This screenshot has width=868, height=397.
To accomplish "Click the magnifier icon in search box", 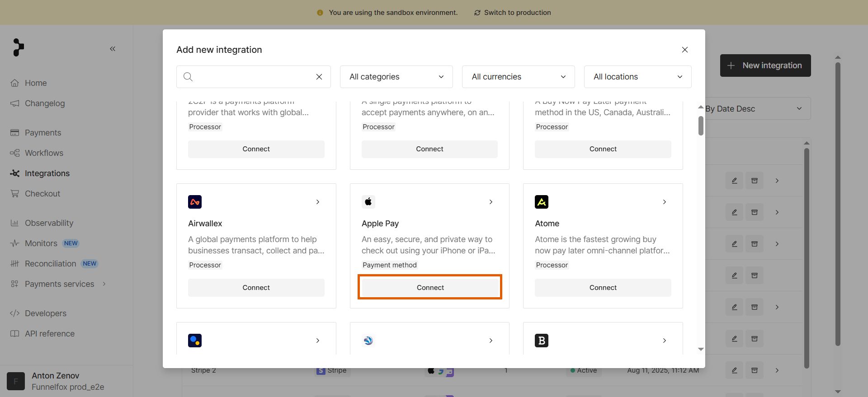I will tap(188, 77).
